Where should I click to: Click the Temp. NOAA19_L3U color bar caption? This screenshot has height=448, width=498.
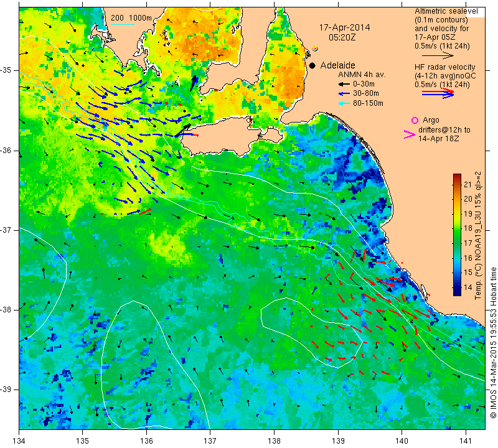click(478, 236)
